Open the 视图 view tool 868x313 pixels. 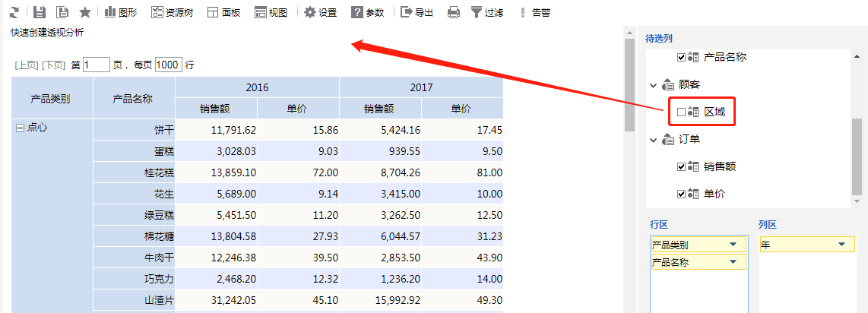point(271,12)
